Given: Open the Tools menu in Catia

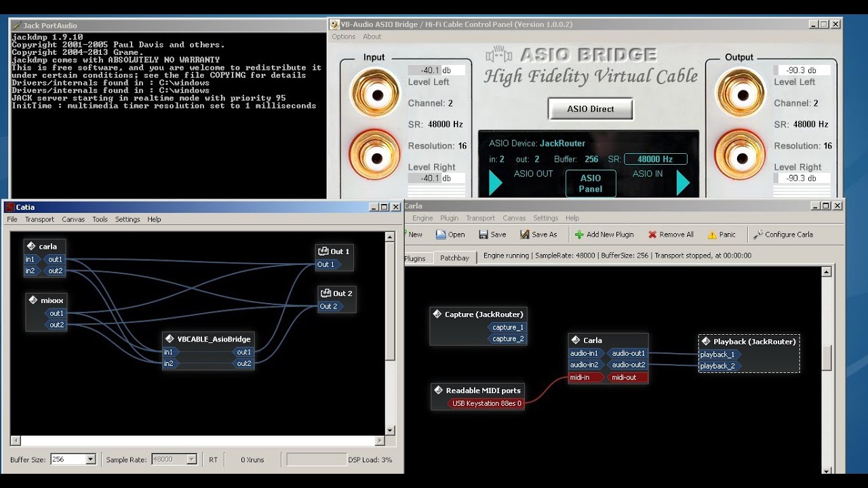Looking at the screenshot, I should pyautogui.click(x=100, y=220).
